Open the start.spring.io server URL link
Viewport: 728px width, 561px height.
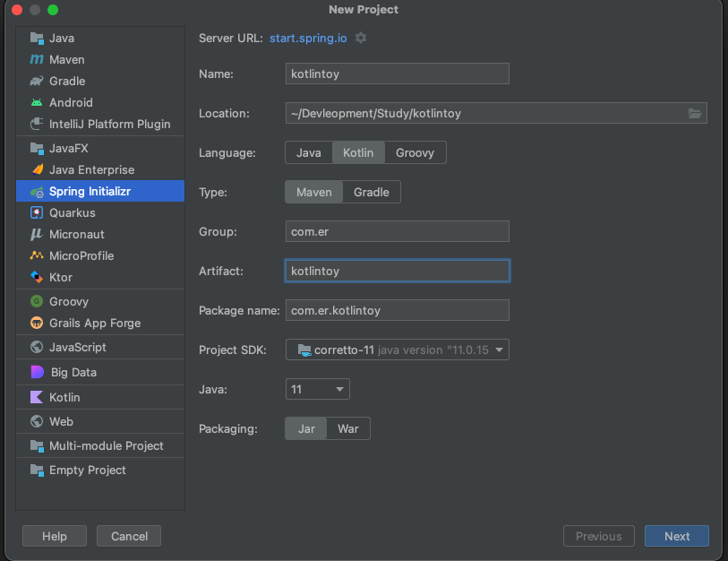[308, 39]
